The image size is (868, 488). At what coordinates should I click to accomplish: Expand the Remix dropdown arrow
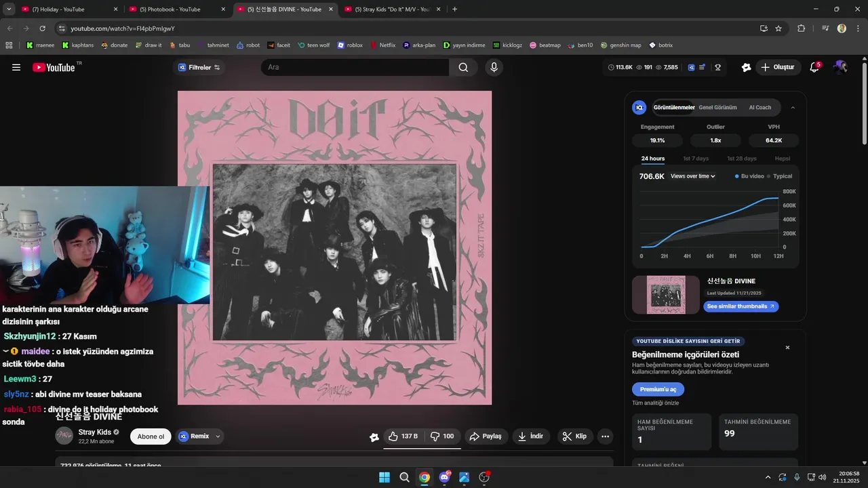tap(218, 436)
